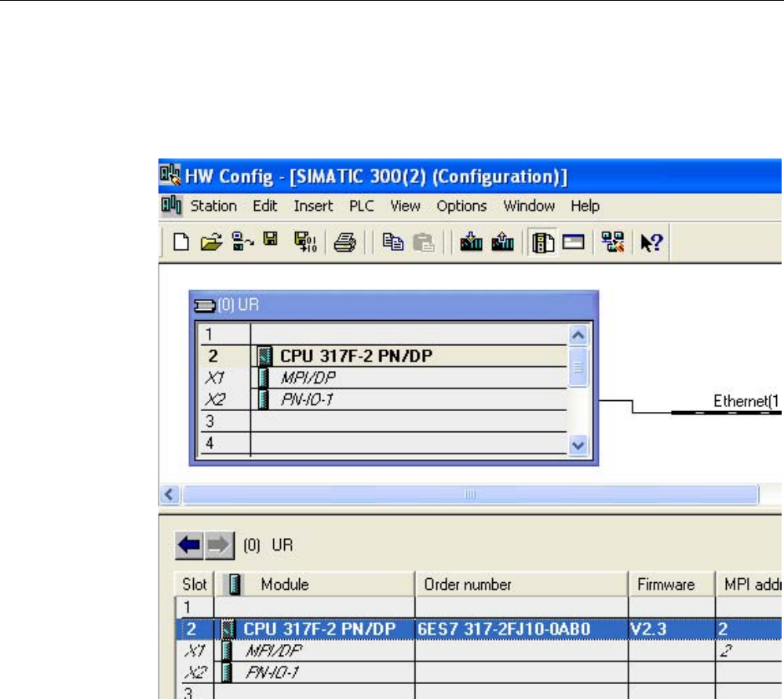Click the rack vertical scrollbar thumb
Screen dimensions: 784x699
(578, 368)
